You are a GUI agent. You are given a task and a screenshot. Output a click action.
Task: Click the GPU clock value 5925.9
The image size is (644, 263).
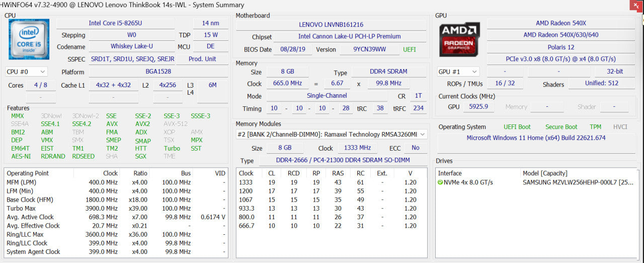(x=478, y=107)
